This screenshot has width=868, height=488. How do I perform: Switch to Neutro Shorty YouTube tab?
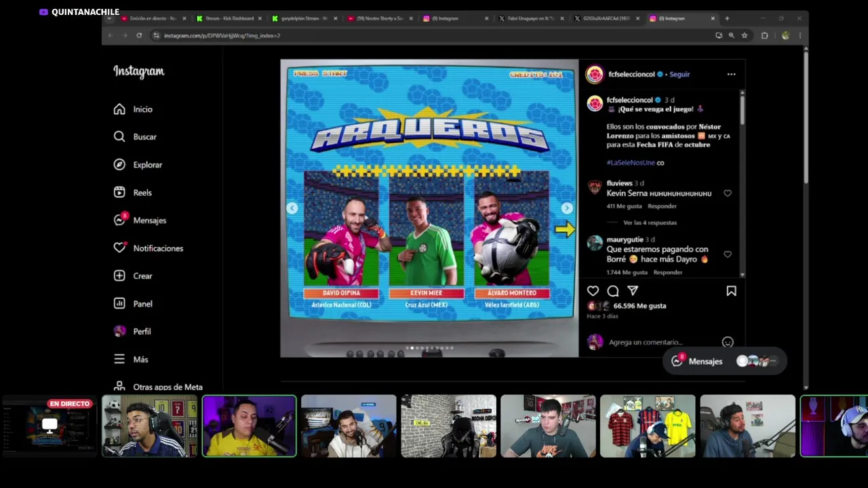pyautogui.click(x=380, y=18)
